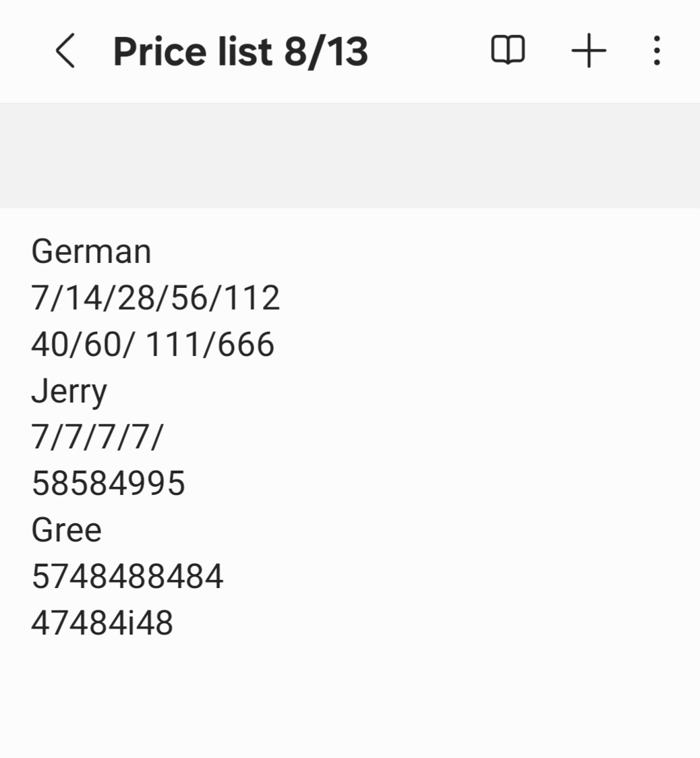Screen dimensions: 700x758
Task: Tap the number 5748488484
Action: point(127,576)
